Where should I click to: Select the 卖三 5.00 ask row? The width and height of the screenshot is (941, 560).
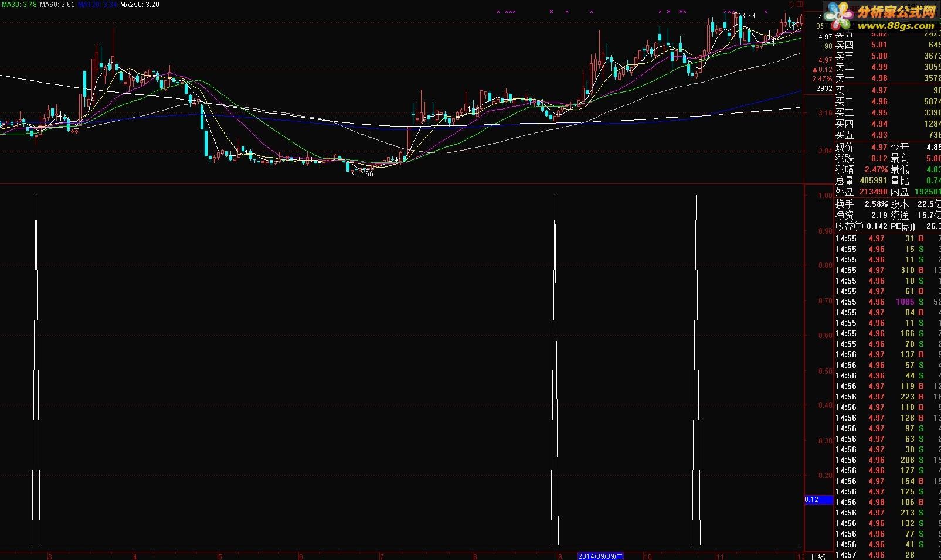pyautogui.click(x=888, y=56)
